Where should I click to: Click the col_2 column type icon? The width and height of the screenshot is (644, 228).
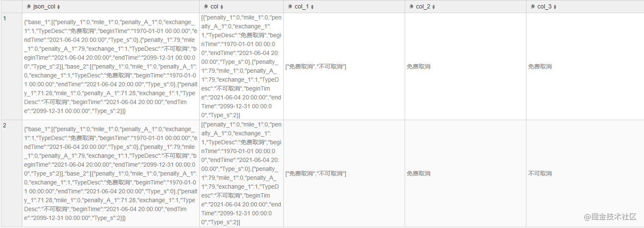[411, 7]
